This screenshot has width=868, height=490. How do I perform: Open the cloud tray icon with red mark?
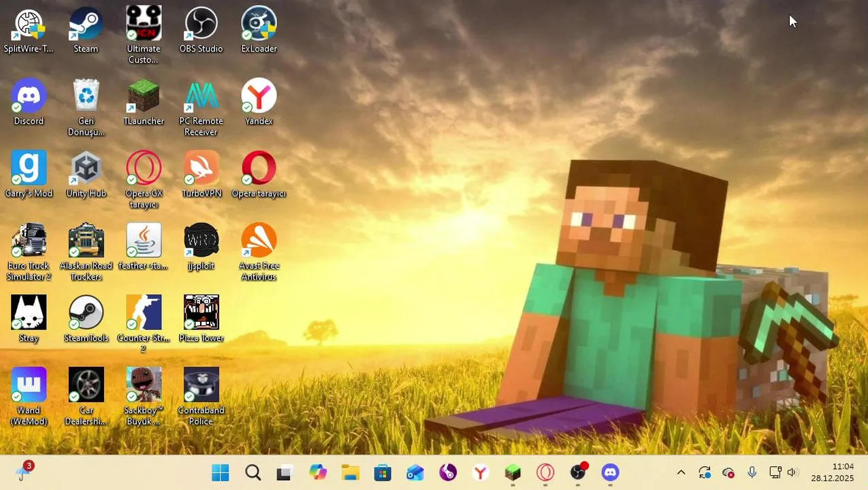tap(728, 472)
